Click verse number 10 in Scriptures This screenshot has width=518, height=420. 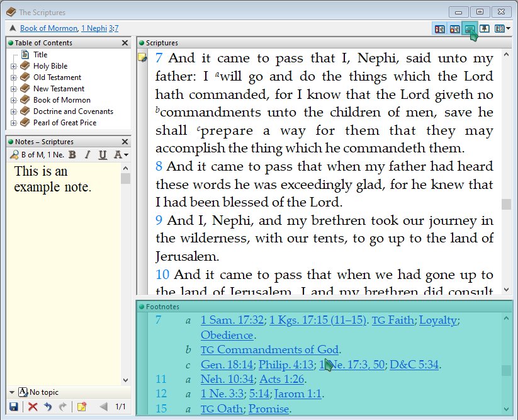tap(162, 275)
